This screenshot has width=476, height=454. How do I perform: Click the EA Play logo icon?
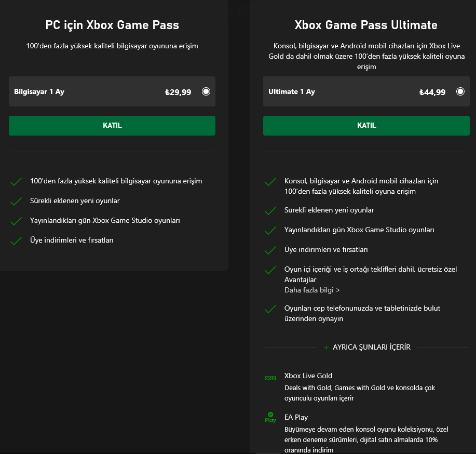pyautogui.click(x=270, y=418)
